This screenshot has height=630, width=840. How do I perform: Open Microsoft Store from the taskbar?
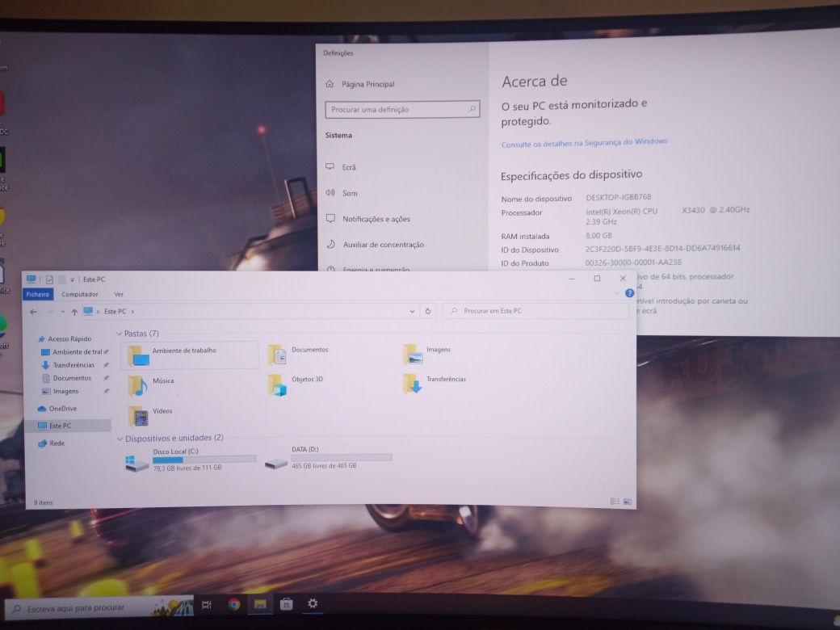click(x=287, y=604)
